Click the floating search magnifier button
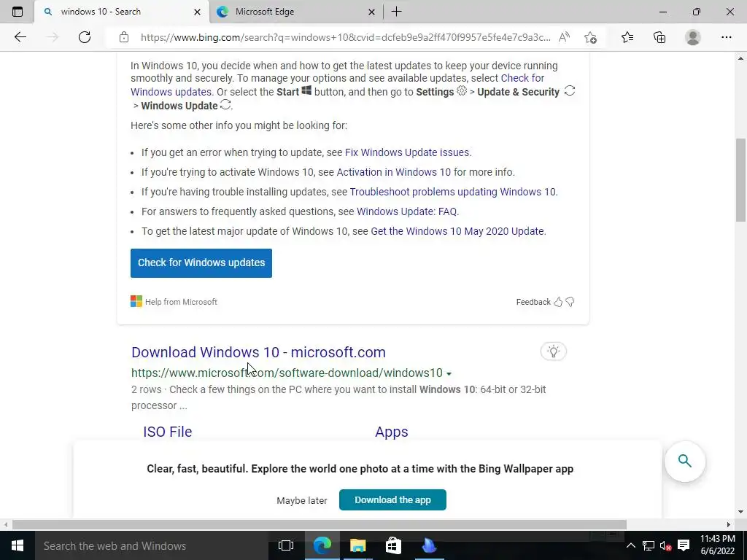Image resolution: width=747 pixels, height=560 pixels. pyautogui.click(x=684, y=461)
